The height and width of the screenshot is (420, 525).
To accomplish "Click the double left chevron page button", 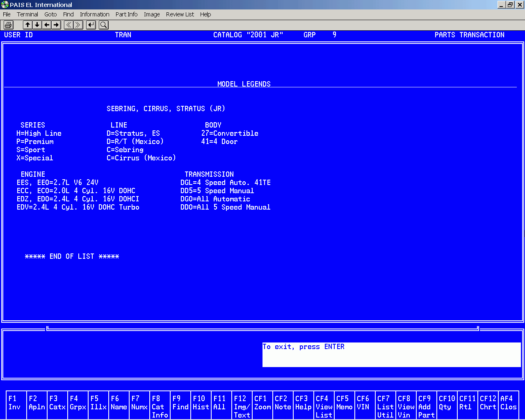I will (68, 25).
